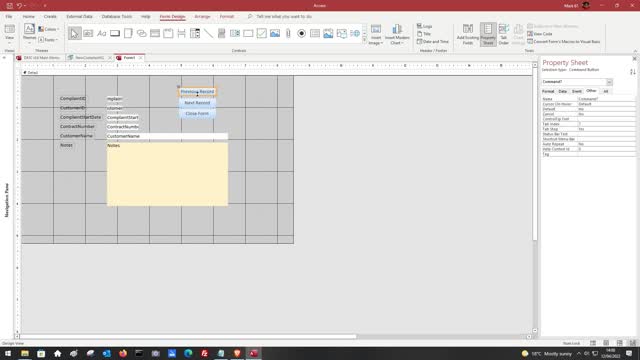Open the theme Colors dropdown
640x360 pixels.
point(49,29)
